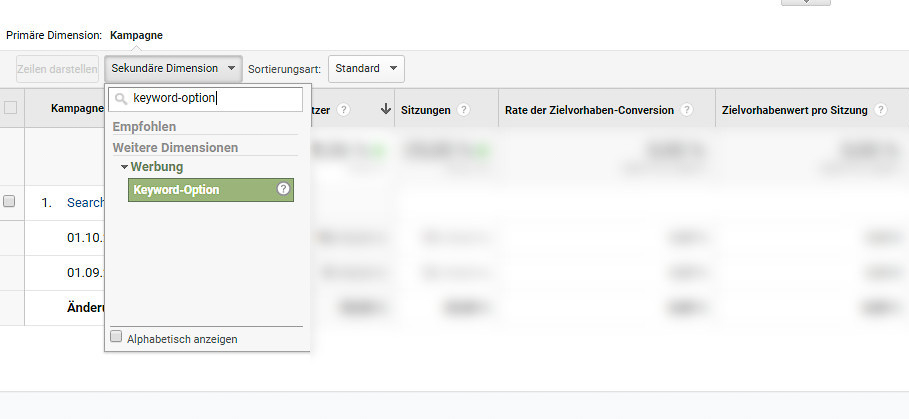
Task: Click the Empfohlen section in the list
Action: pos(145,127)
